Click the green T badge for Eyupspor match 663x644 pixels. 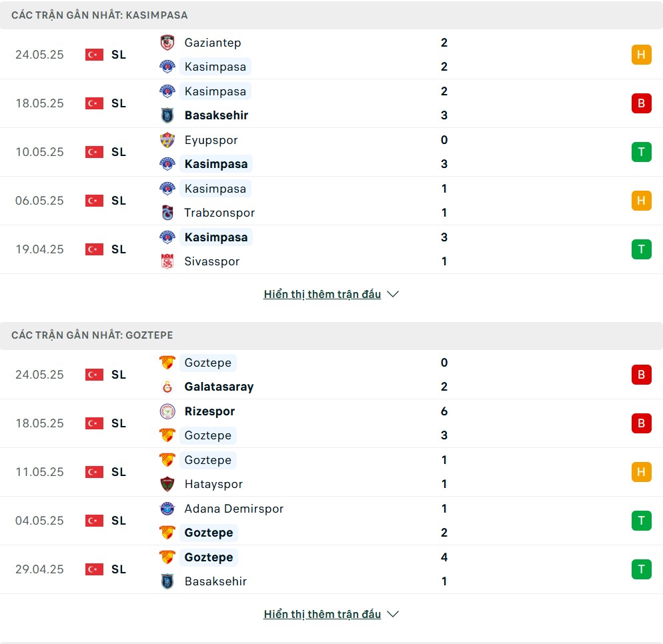(642, 152)
